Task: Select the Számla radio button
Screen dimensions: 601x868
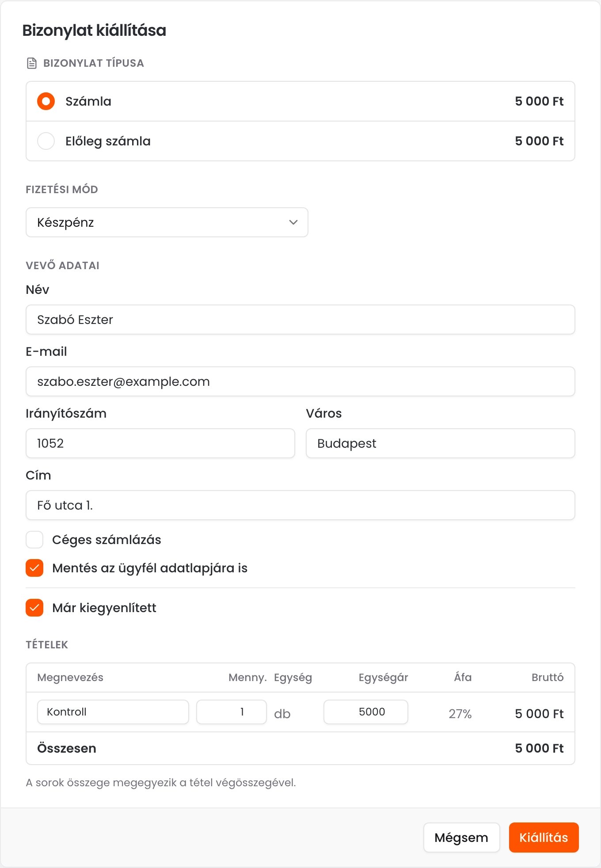Action: [x=46, y=101]
